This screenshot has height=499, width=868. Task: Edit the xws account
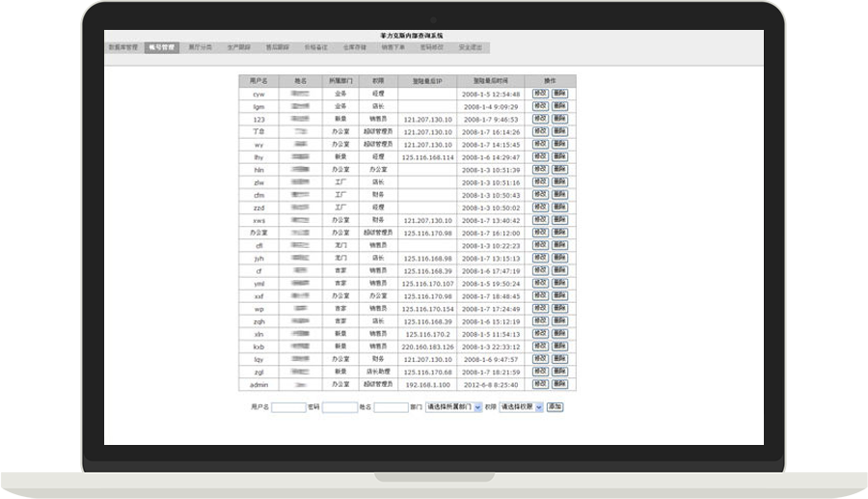click(540, 220)
